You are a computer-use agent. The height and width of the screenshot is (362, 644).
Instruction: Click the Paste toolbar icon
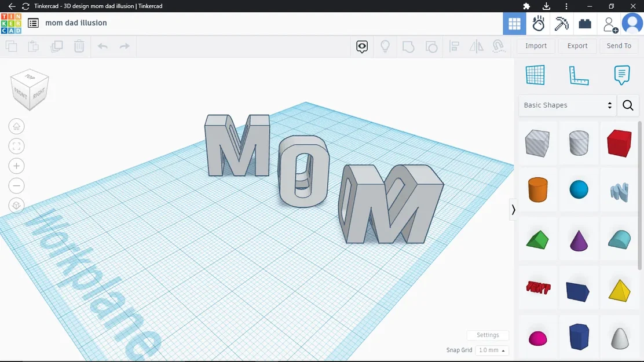[34, 46]
